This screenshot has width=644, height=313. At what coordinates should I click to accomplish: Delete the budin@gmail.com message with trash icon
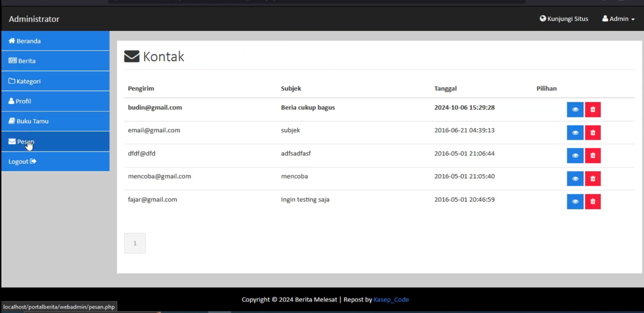coord(593,109)
